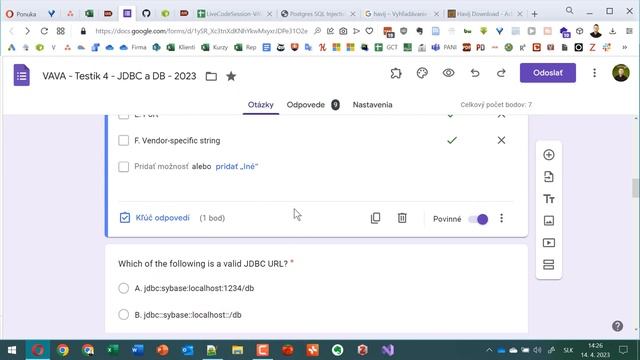Open Klienti bookmark
Screen dimensions: 640x360
tap(181, 47)
